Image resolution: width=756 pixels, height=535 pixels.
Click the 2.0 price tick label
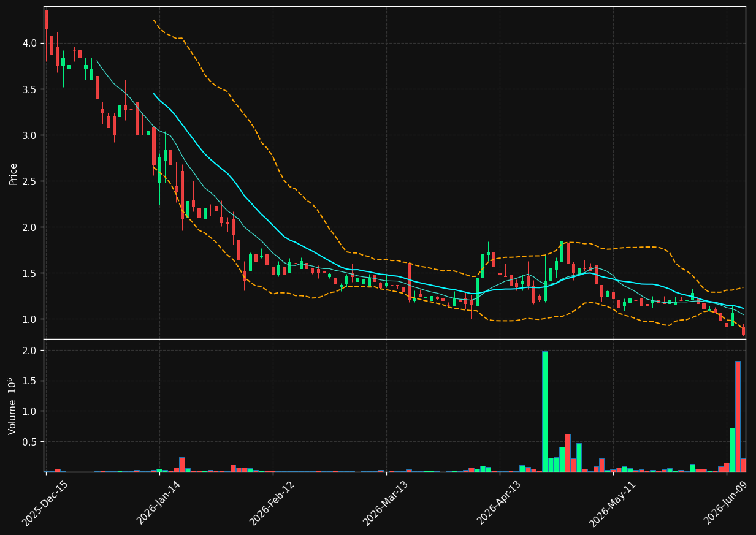pyautogui.click(x=30, y=227)
